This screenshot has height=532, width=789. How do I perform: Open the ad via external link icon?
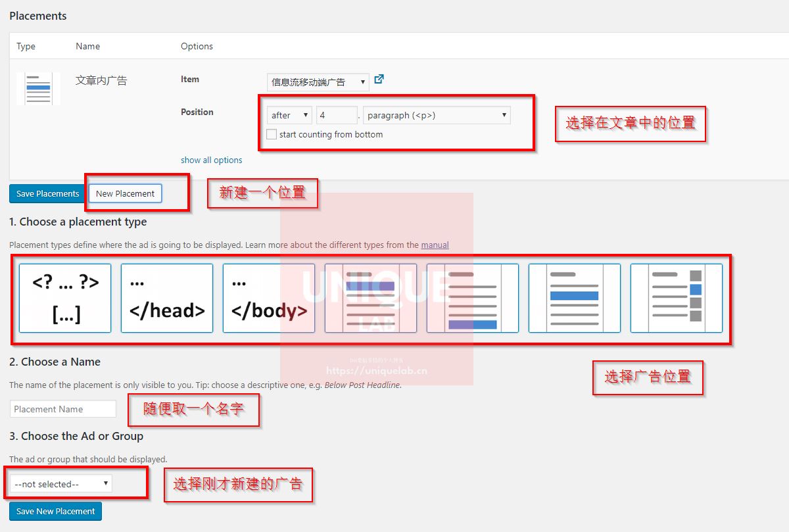[x=379, y=80]
